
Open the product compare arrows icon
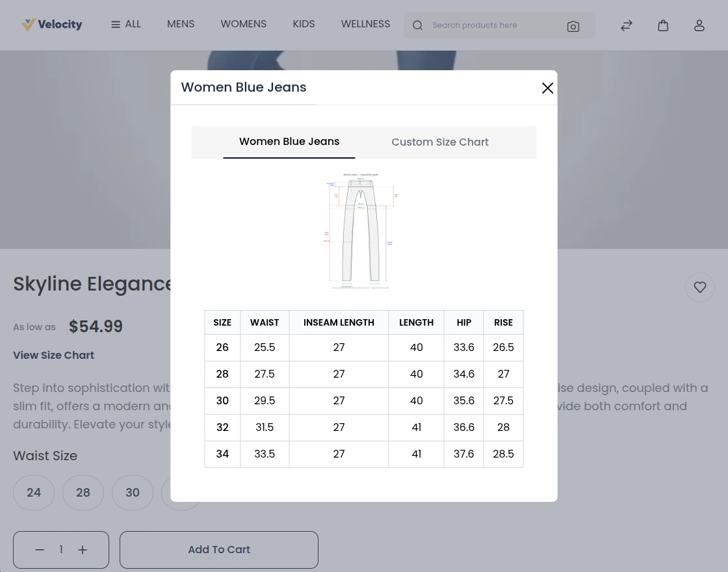(x=626, y=25)
